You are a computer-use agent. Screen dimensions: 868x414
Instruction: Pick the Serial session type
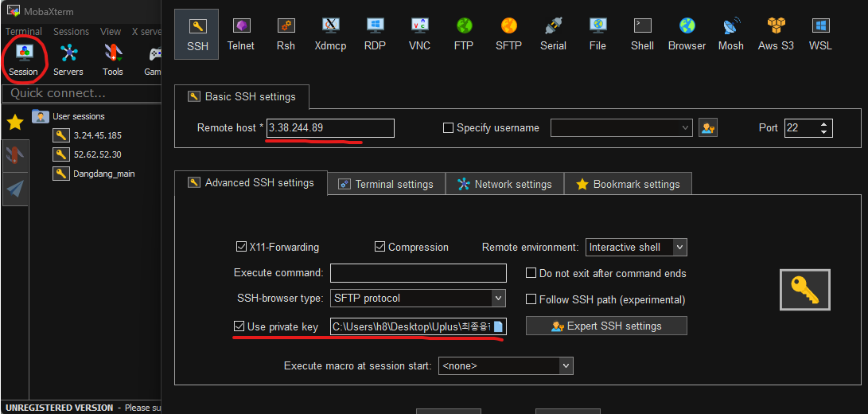tap(553, 34)
